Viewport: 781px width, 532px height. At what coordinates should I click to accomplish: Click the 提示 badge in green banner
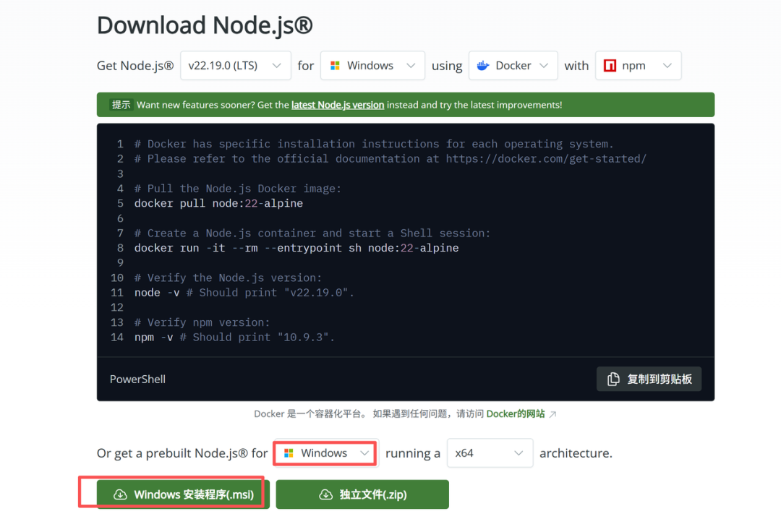pos(121,105)
